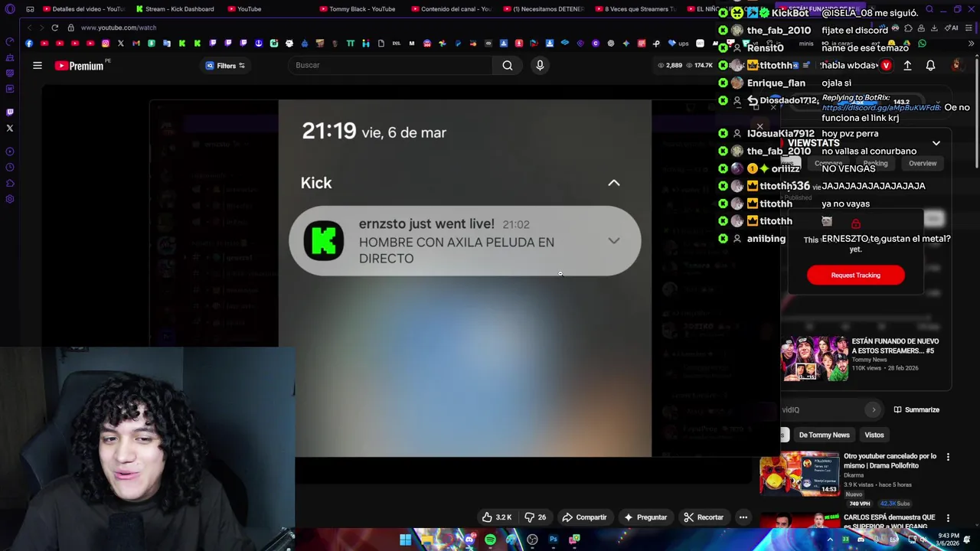The image size is (980, 551).
Task: Open the YouTube create upload icon
Action: pos(907,66)
